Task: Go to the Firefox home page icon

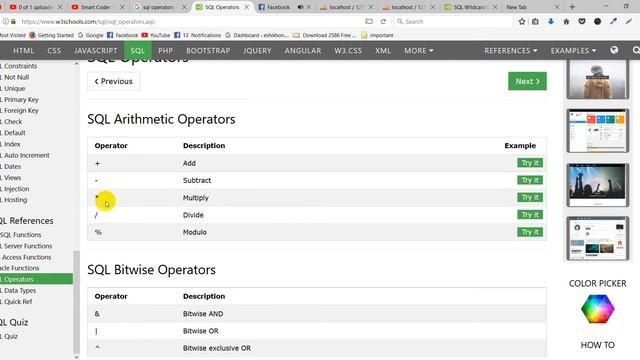Action: 566,22
